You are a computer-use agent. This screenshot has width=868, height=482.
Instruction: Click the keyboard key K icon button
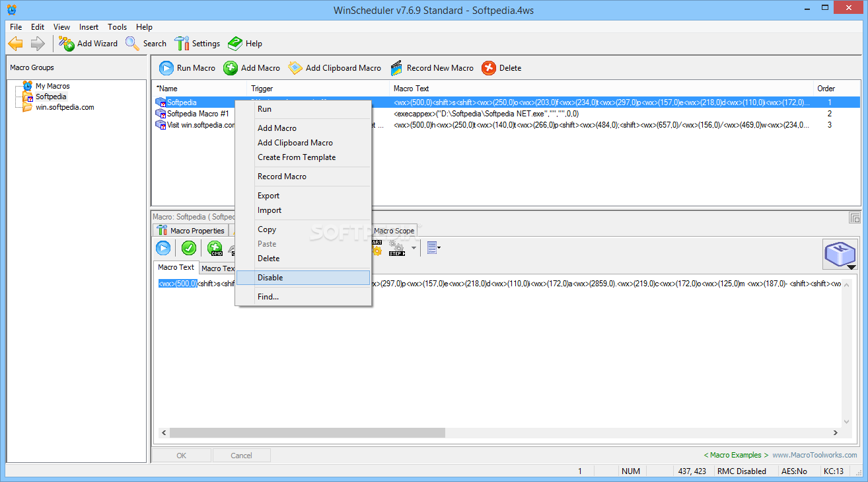pyautogui.click(x=840, y=253)
